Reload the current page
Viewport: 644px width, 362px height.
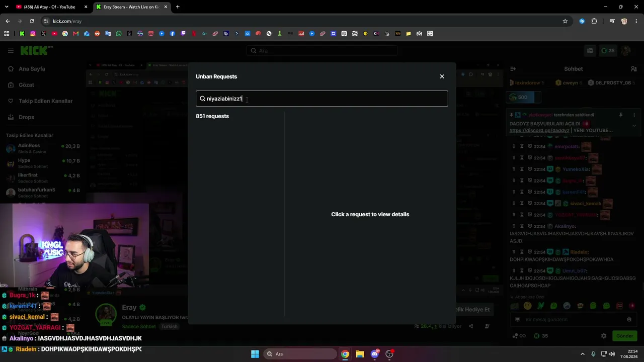[32, 21]
